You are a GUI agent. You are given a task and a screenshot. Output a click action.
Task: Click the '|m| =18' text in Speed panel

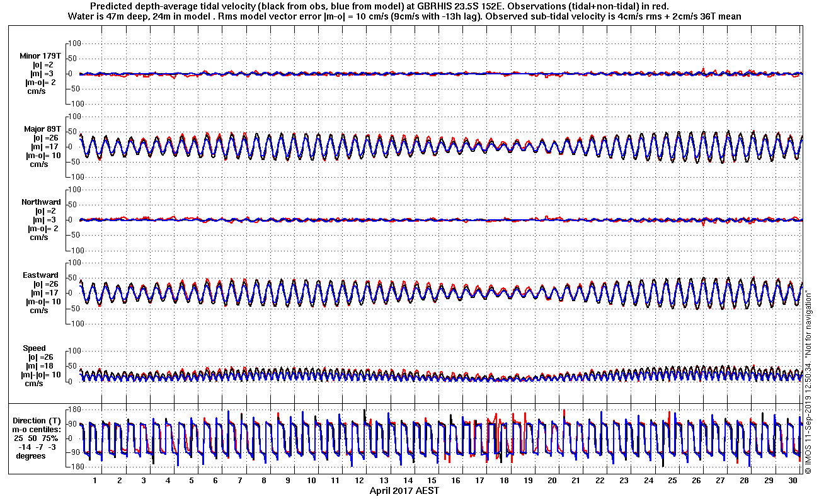(x=41, y=366)
